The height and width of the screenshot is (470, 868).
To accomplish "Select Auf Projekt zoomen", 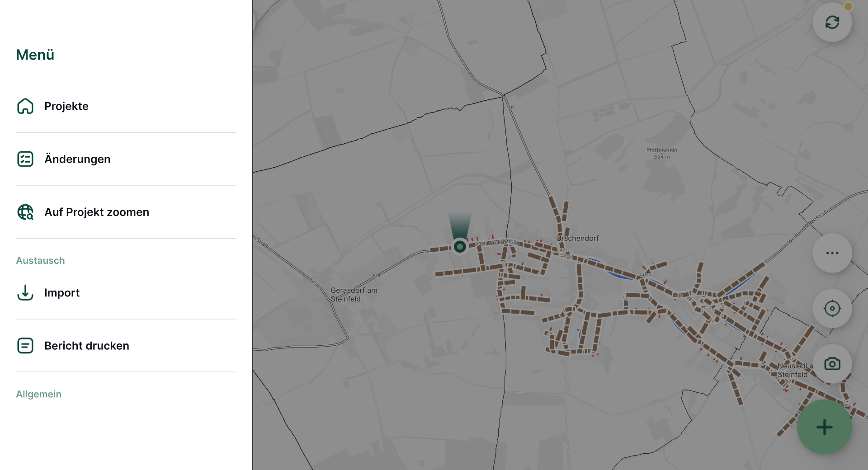I will point(126,212).
